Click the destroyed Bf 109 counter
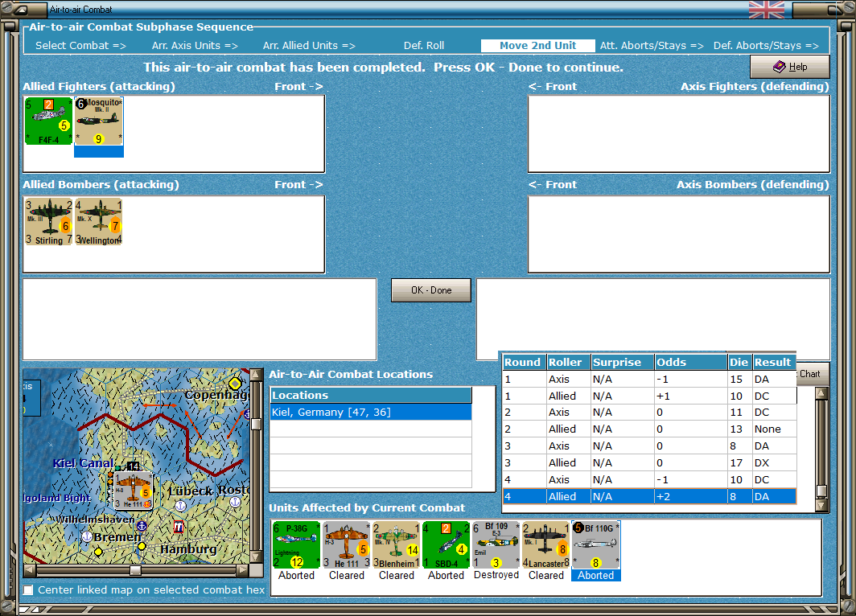 pos(496,545)
